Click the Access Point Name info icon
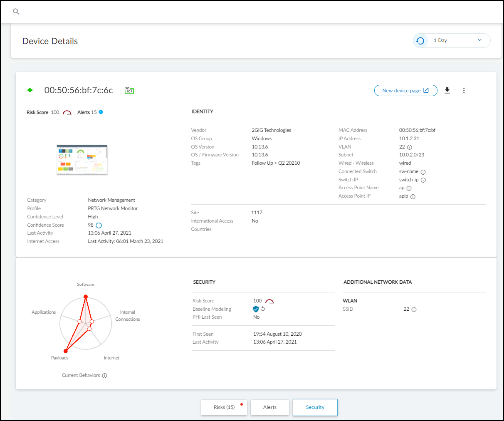The height and width of the screenshot is (421, 504). click(409, 188)
